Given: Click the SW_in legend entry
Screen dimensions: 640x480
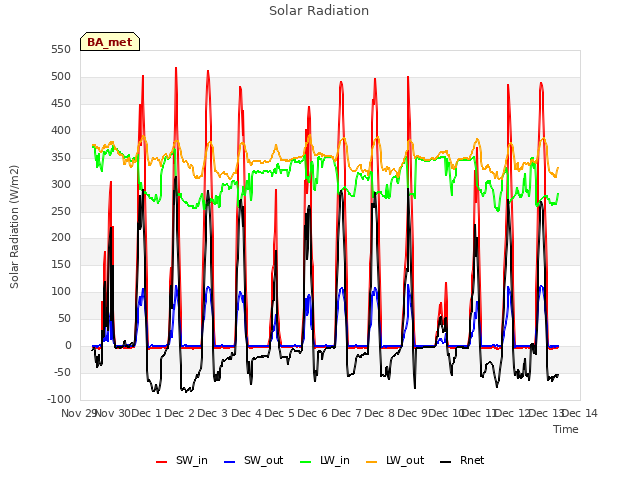Looking at the screenshot, I should pos(182,461).
